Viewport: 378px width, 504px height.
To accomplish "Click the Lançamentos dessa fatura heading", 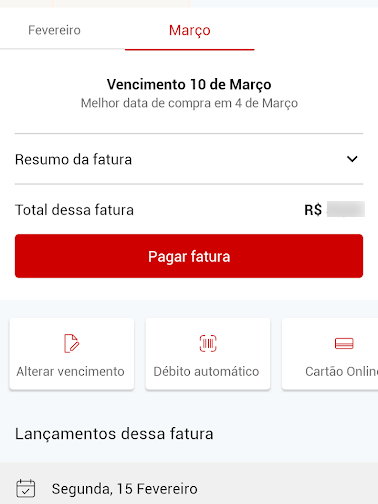I will [114, 434].
